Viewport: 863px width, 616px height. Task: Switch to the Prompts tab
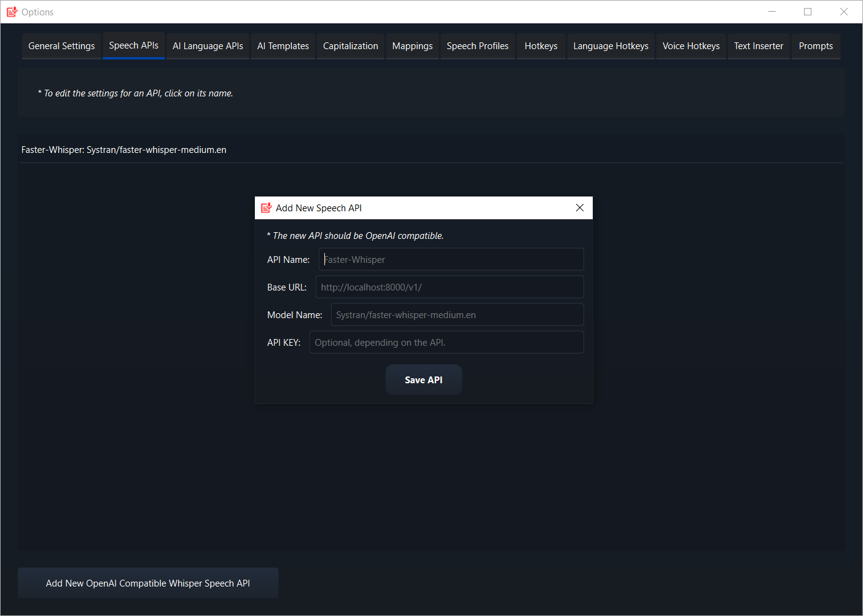coord(816,45)
